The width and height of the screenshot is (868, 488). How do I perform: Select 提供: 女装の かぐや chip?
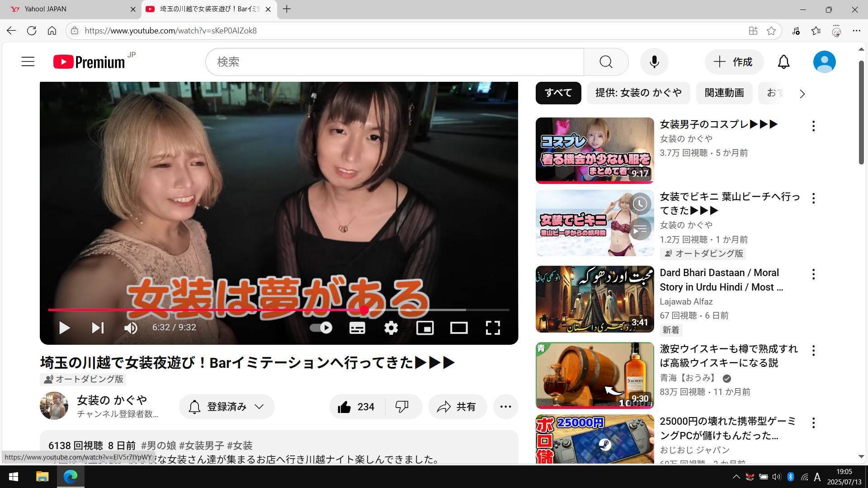pos(638,93)
